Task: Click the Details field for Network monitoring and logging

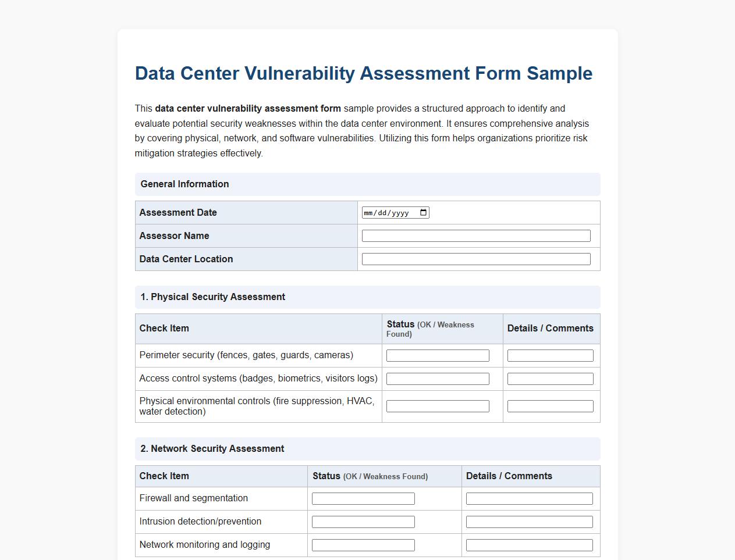Action: (x=528, y=544)
